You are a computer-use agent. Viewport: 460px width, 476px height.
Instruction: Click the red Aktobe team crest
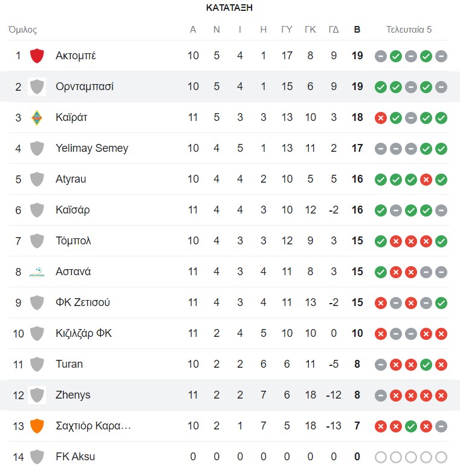click(37, 56)
